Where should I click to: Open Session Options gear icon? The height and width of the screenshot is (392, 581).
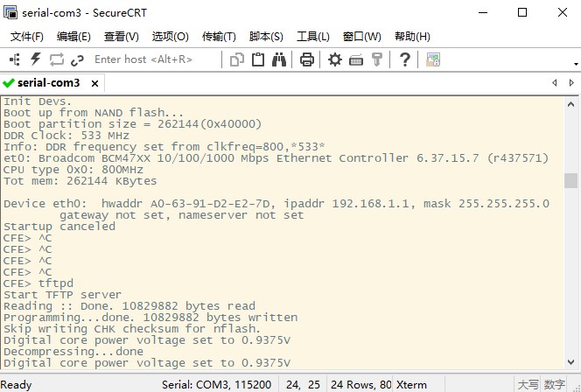point(335,59)
